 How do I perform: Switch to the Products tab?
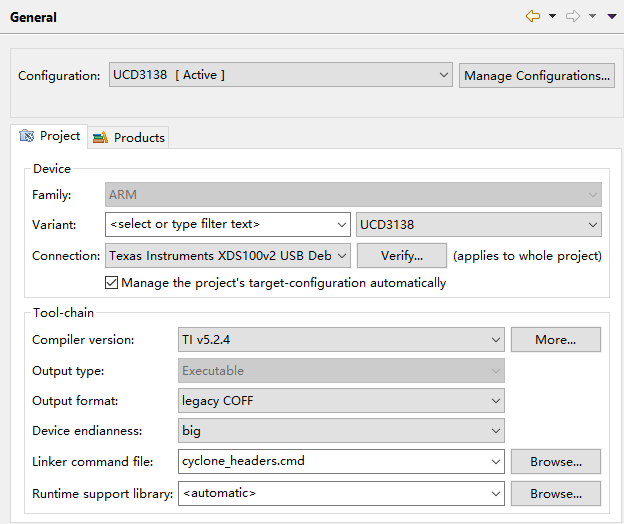click(129, 138)
